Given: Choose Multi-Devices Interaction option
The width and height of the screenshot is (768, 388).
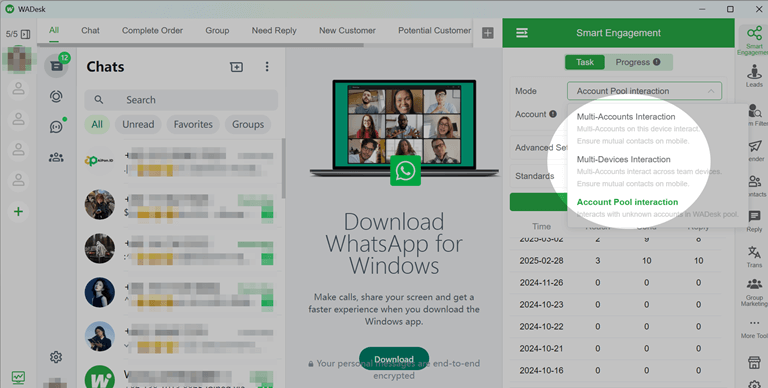Looking at the screenshot, I should coord(624,159).
